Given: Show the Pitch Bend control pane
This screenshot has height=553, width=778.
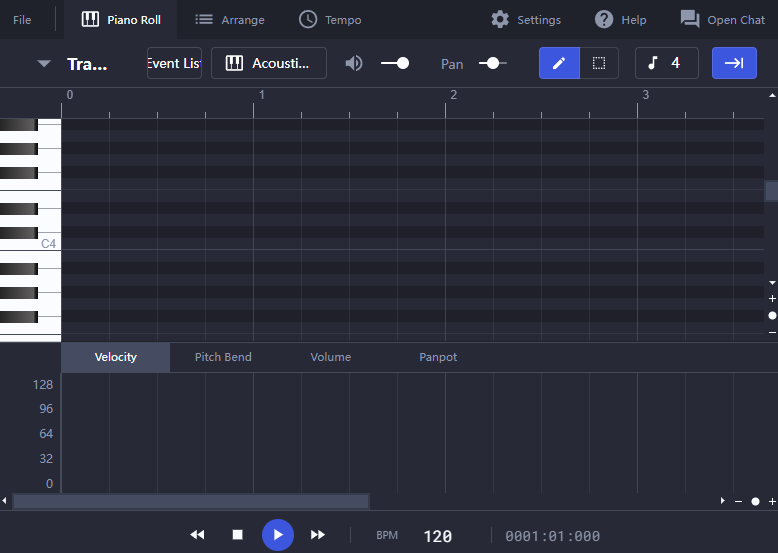Looking at the screenshot, I should point(223,357).
